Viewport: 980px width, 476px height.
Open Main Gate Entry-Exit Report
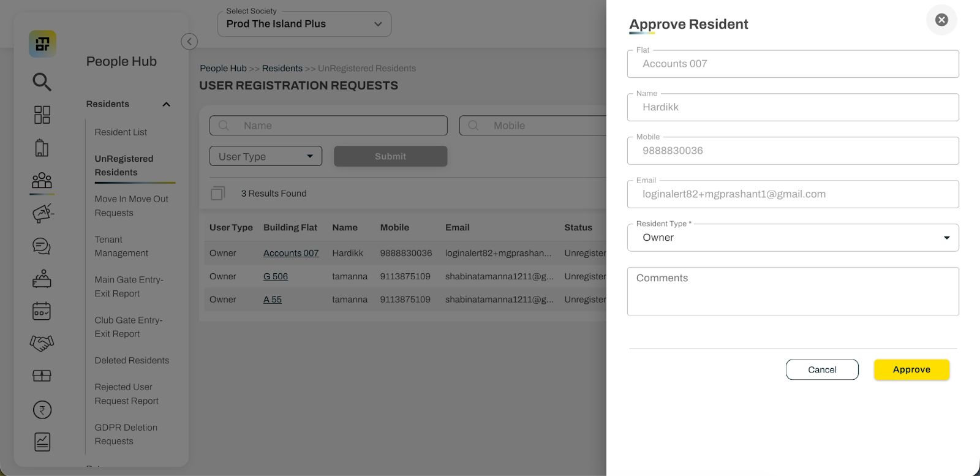pos(129,287)
